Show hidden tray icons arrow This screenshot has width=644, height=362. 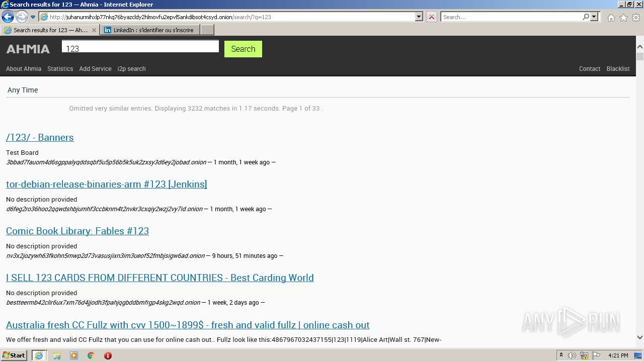point(560,355)
